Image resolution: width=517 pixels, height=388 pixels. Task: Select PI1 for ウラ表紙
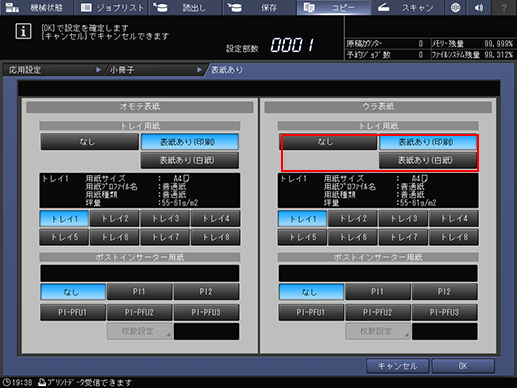[378, 292]
